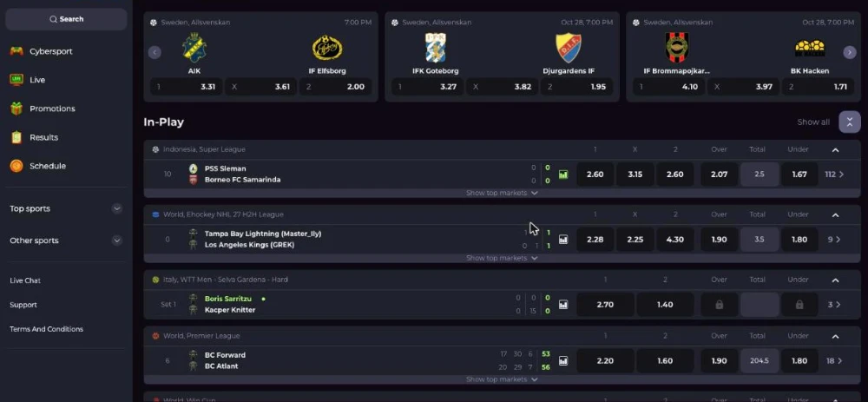This screenshot has width=868, height=402.
Task: Select Over 2.07 for PSS Sleman match
Action: tap(719, 175)
